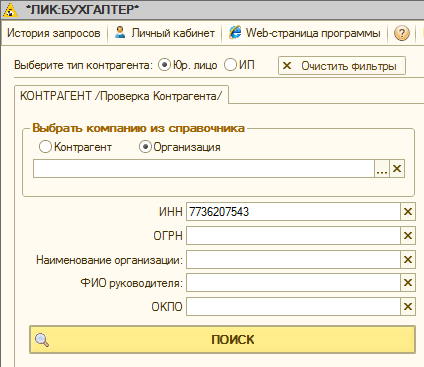The image size is (424, 367).
Task: Open company picker with ellipsis button
Action: (x=382, y=169)
